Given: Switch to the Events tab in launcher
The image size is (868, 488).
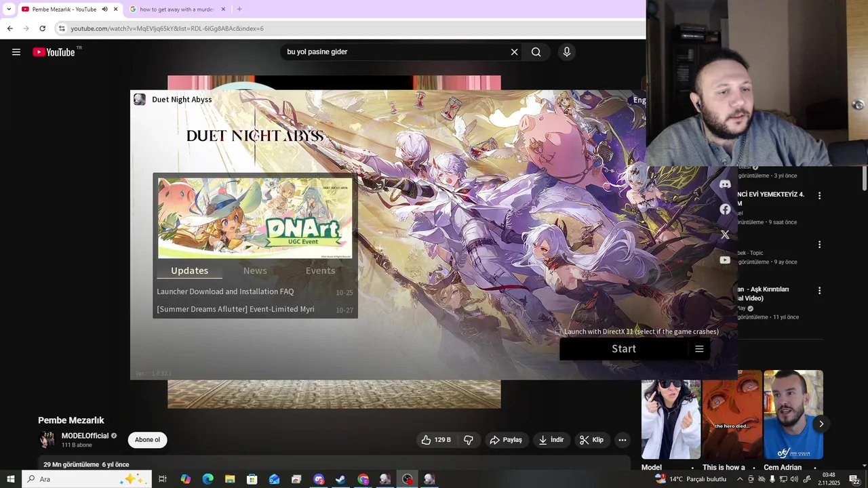Looking at the screenshot, I should point(320,270).
